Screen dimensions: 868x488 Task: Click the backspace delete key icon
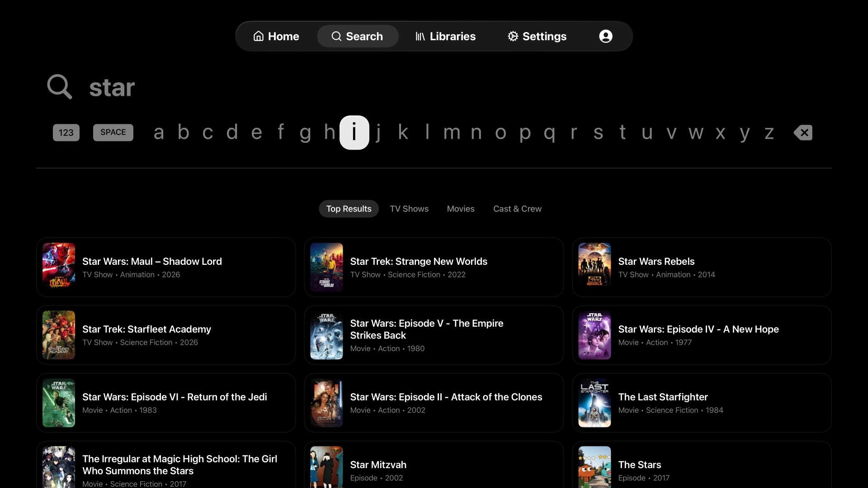[x=803, y=132]
